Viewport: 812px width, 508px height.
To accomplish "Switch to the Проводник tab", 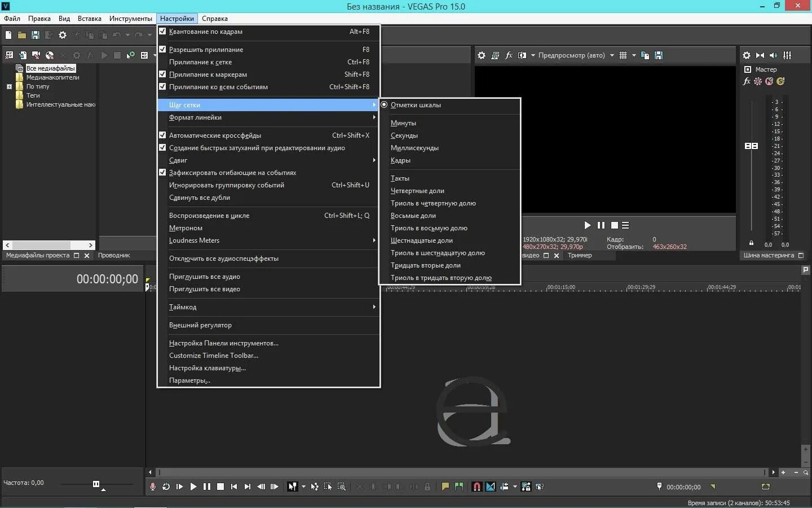I will (114, 256).
